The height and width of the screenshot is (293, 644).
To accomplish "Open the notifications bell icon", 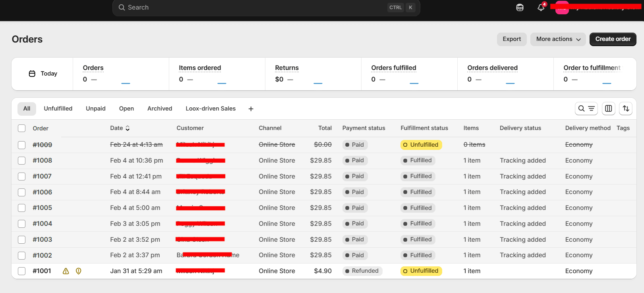I will 541,8.
